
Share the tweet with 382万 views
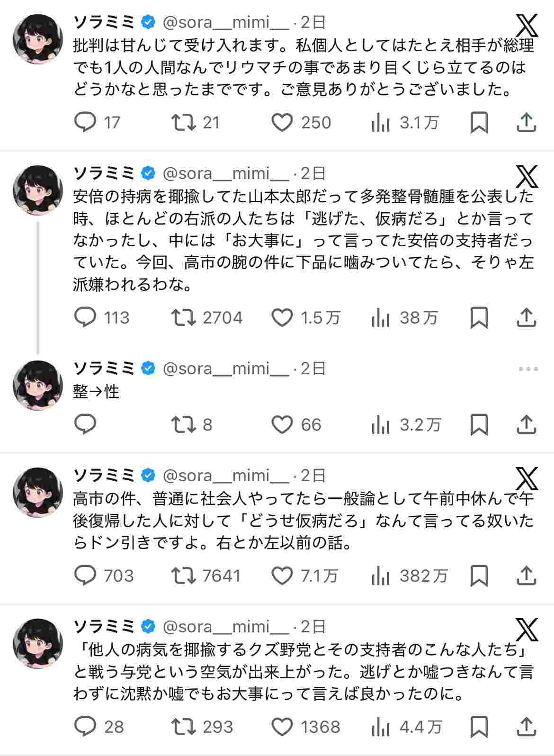pyautogui.click(x=526, y=576)
